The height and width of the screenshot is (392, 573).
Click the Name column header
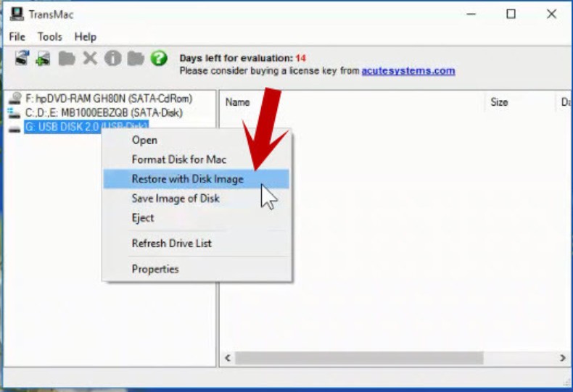point(238,103)
